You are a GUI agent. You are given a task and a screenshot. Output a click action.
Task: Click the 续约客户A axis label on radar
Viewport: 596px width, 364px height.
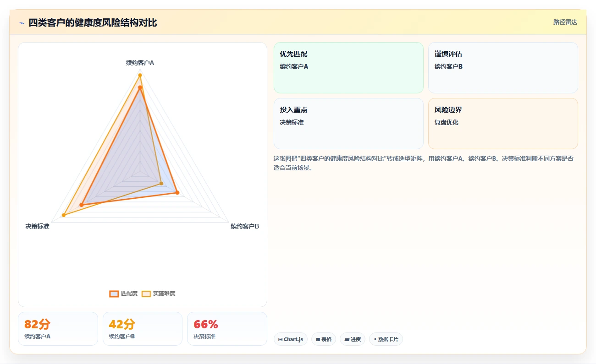(140, 63)
